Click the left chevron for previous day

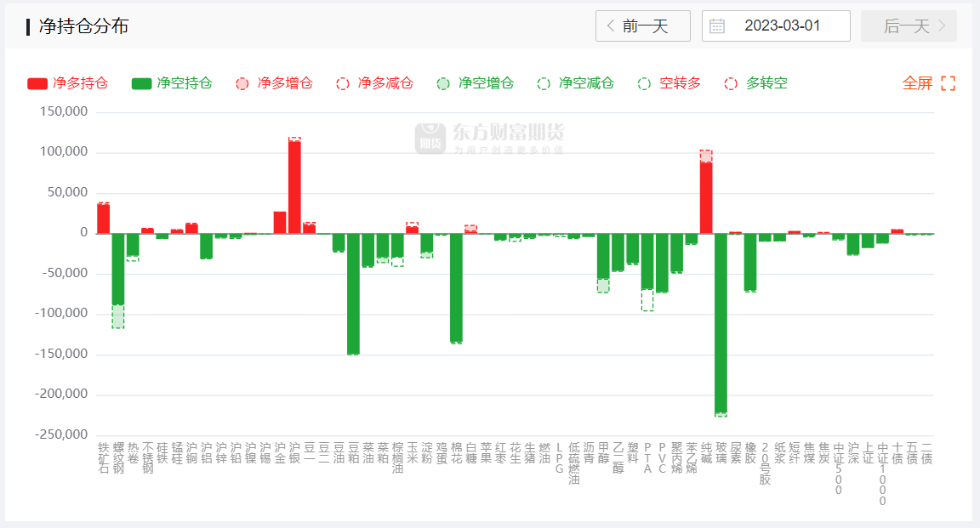coord(610,26)
